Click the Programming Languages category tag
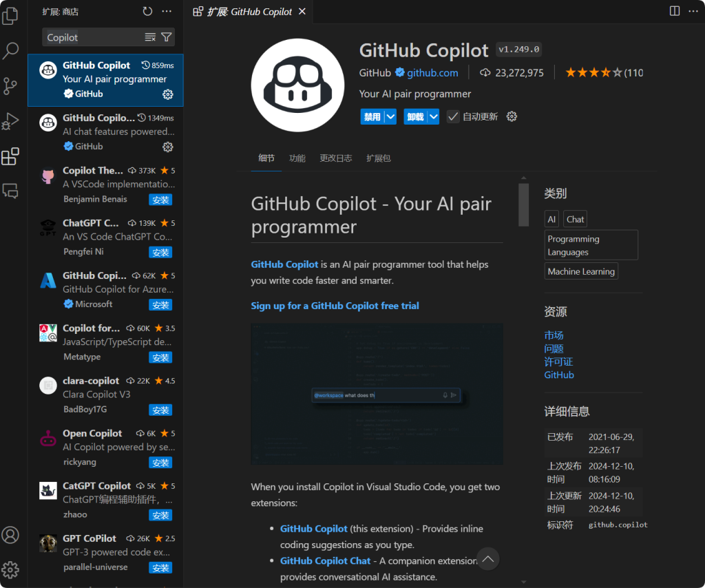 [x=591, y=245]
